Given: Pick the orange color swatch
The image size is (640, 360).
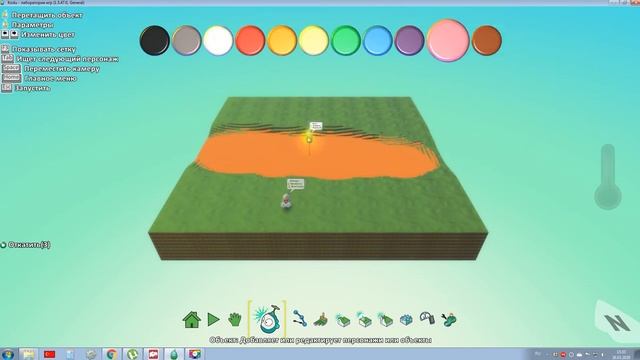Looking at the screenshot, I should [282, 40].
